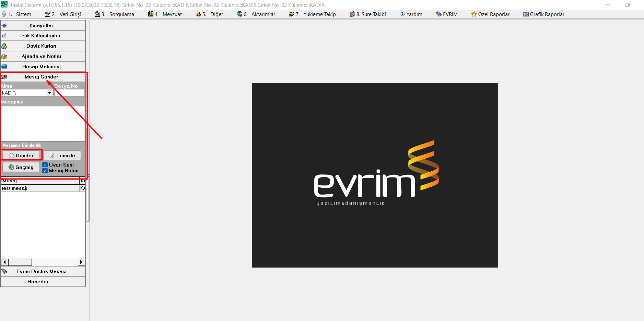The height and width of the screenshot is (321, 644).
Task: Expand the Sık Kullanılanlar section
Action: (43, 36)
